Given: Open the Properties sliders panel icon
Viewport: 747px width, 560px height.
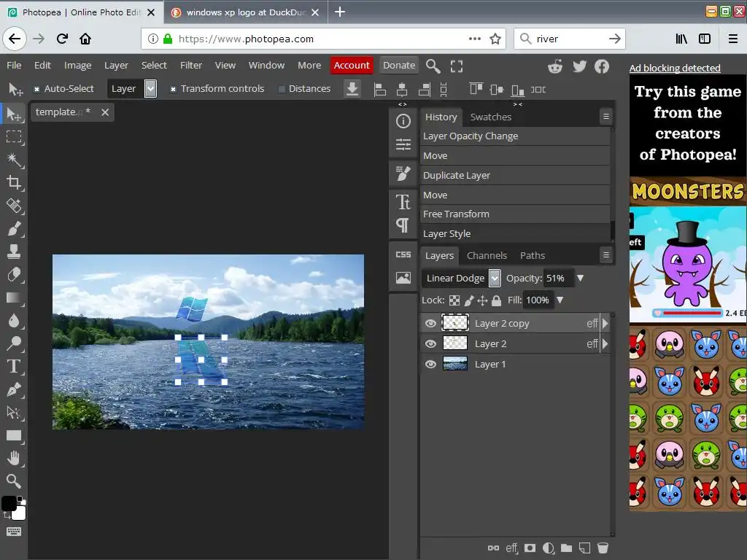Looking at the screenshot, I should point(403,144).
